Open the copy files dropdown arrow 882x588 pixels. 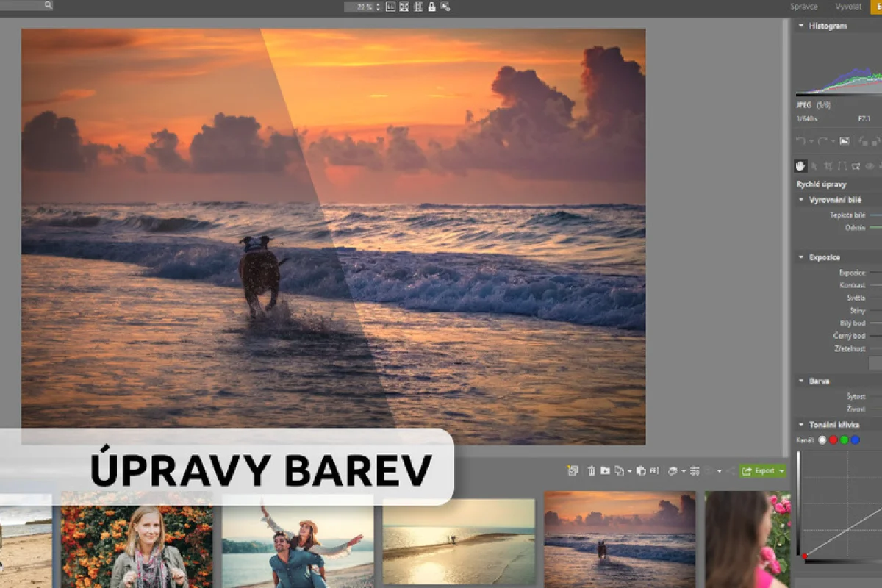click(x=630, y=471)
